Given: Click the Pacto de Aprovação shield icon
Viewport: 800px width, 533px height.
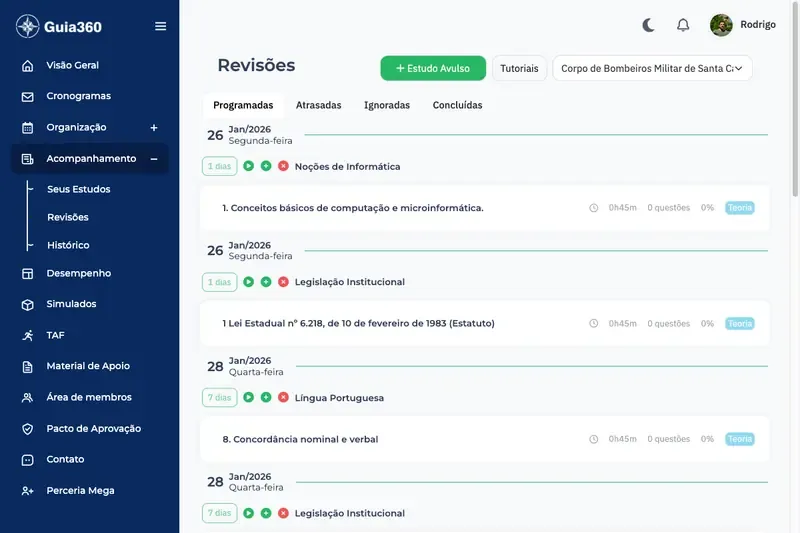Looking at the screenshot, I should click(x=28, y=429).
